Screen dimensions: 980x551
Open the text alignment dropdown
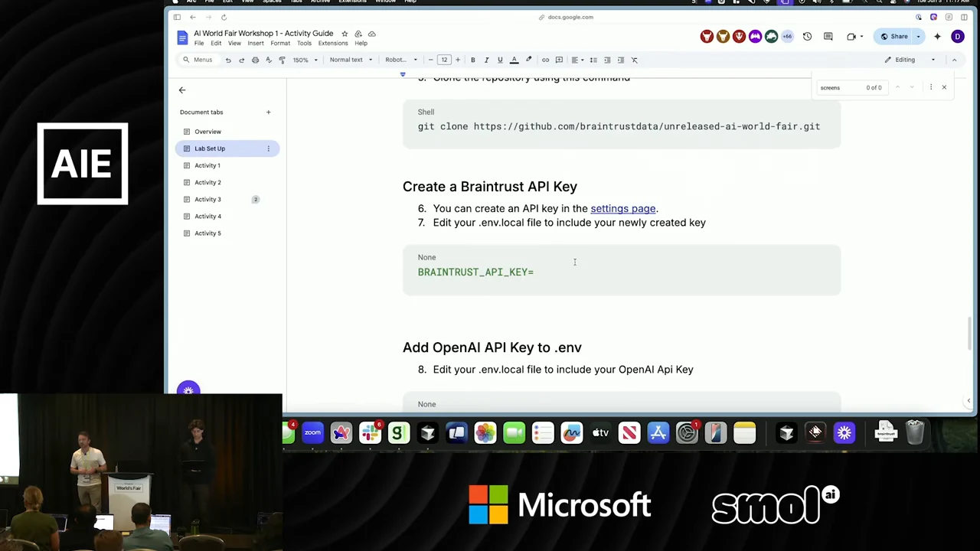576,60
